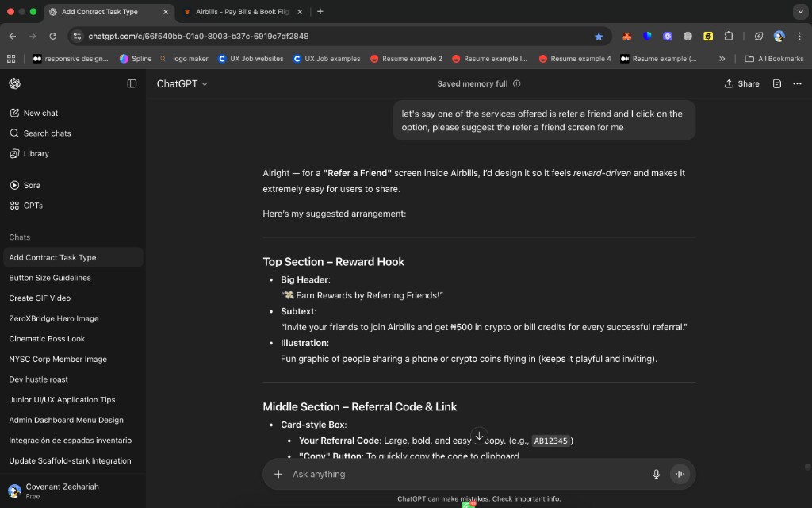
Task: Click the ChatGPT logo icon in sidebar
Action: click(x=14, y=83)
